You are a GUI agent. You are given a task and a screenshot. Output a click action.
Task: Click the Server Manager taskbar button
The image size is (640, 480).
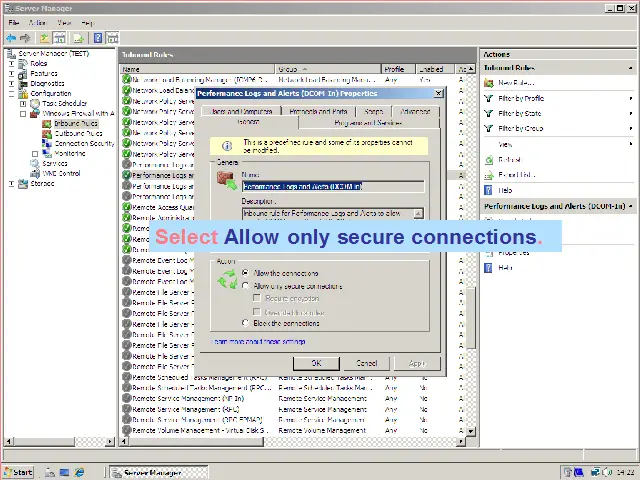coord(160,473)
